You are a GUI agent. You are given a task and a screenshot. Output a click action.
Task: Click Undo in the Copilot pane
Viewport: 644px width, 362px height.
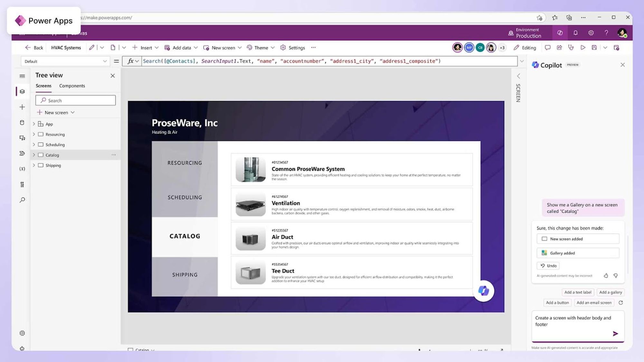coord(548,265)
